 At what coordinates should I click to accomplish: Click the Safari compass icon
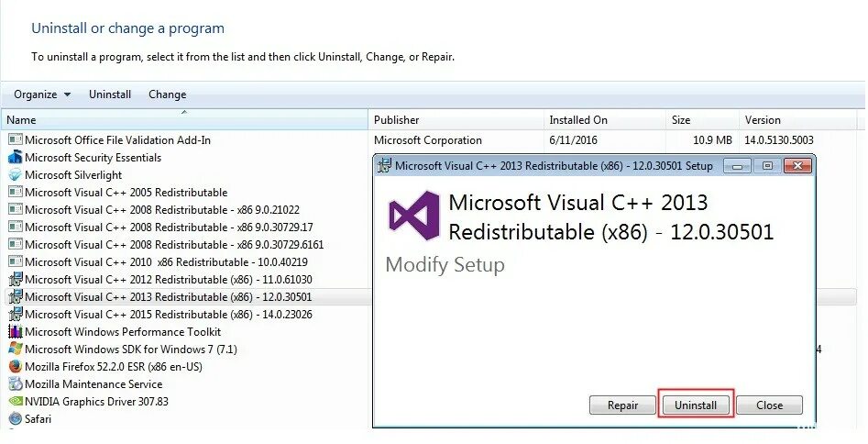pos(15,419)
